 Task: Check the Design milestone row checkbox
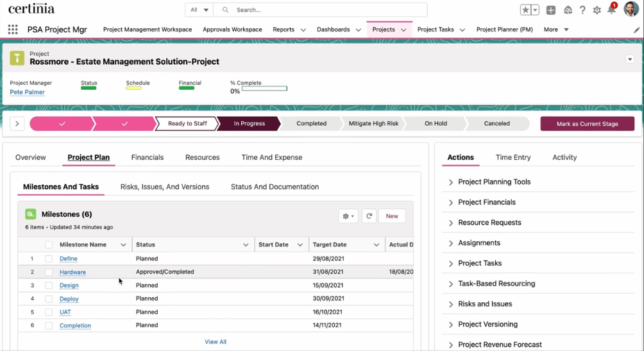click(x=49, y=286)
